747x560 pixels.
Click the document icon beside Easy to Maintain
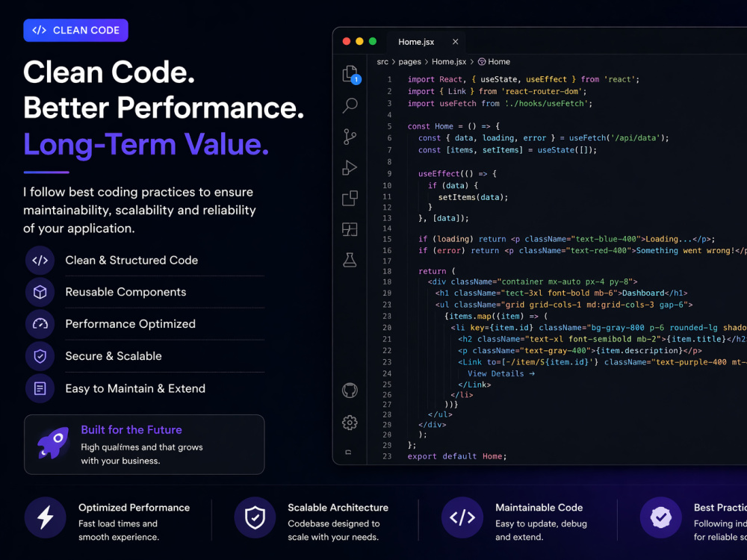[40, 388]
